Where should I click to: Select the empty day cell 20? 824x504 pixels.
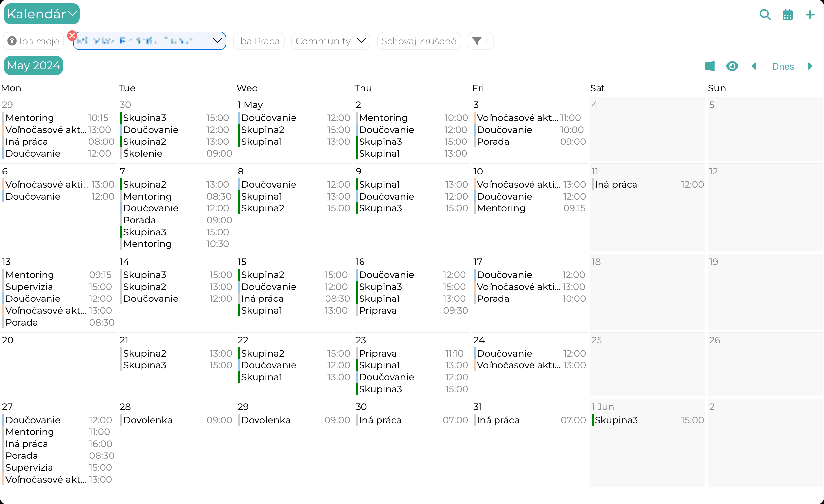pyautogui.click(x=58, y=364)
